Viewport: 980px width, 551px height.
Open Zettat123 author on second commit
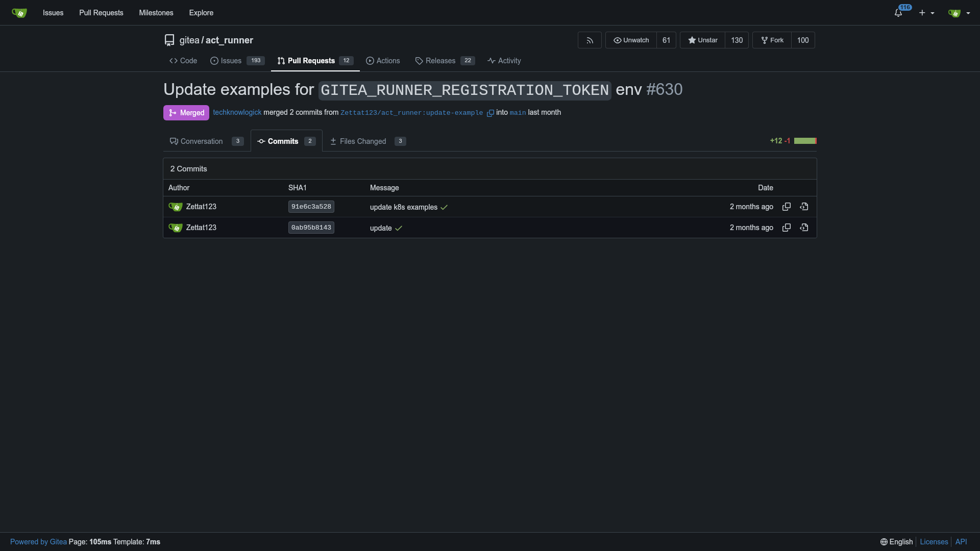(201, 228)
